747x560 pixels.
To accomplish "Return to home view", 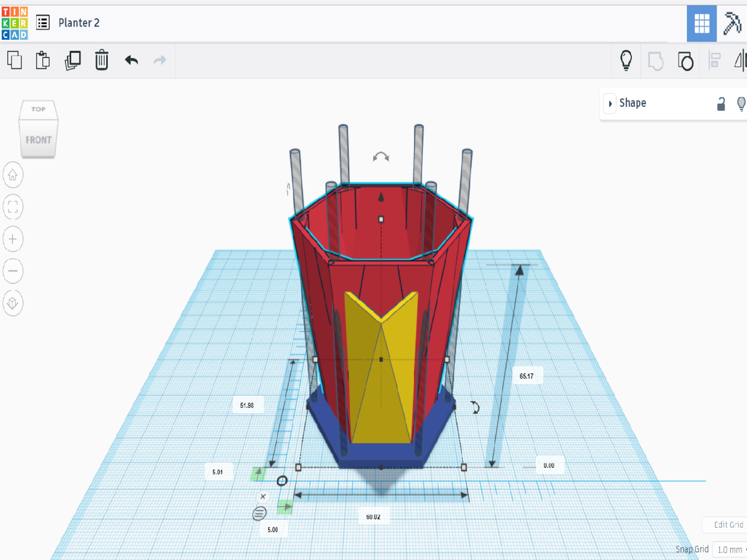I will tap(13, 175).
